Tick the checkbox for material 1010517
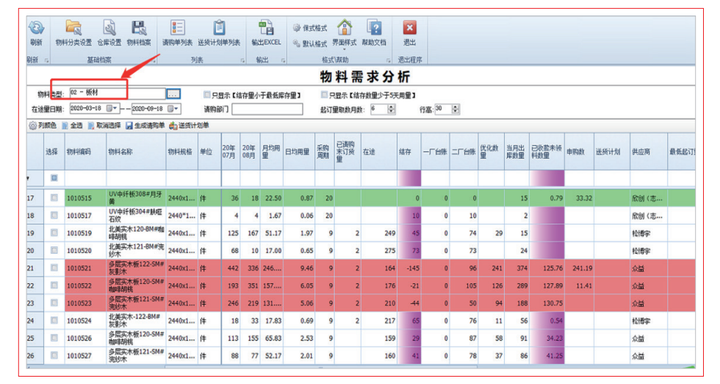Viewport: 720px width, 384px height. tap(54, 215)
